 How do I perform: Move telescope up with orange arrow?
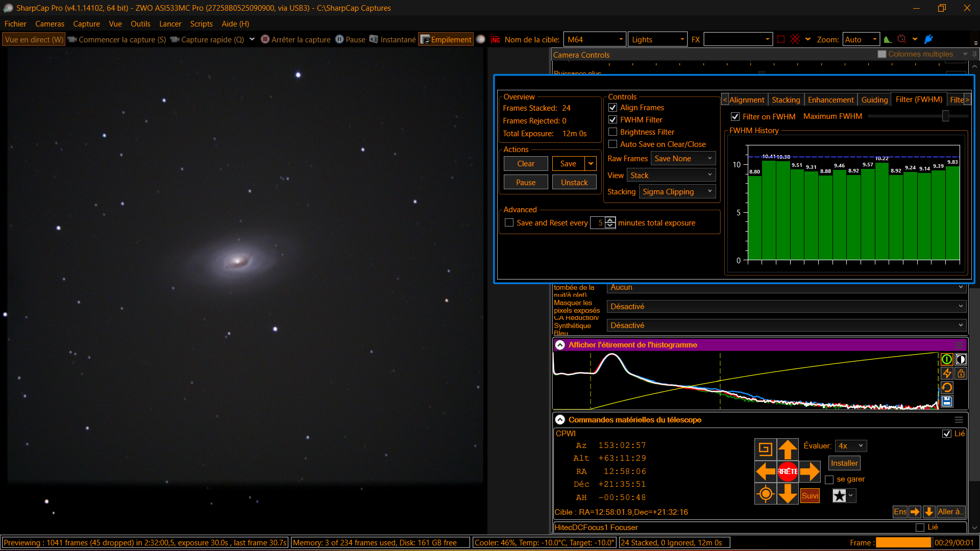(x=788, y=449)
